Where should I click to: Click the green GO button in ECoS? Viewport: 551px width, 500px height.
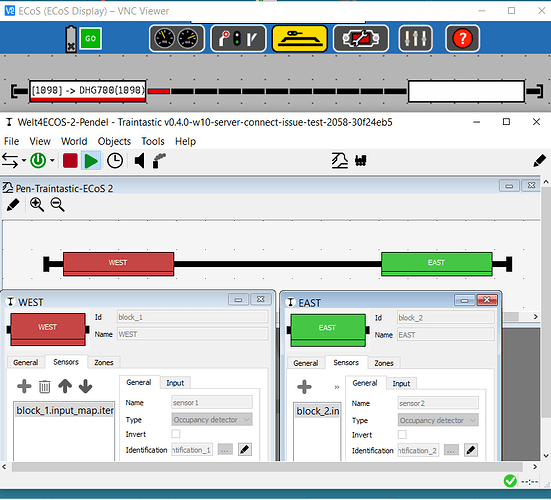[90, 38]
